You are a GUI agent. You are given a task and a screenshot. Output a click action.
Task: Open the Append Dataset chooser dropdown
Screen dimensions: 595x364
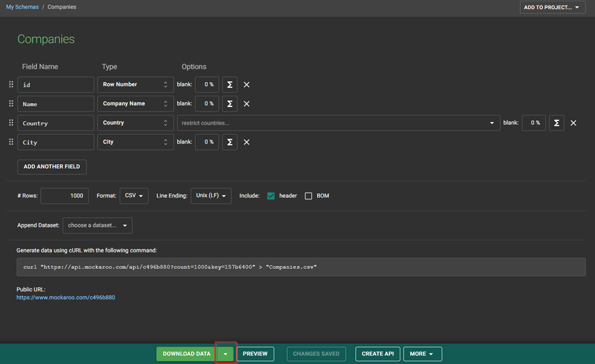98,225
